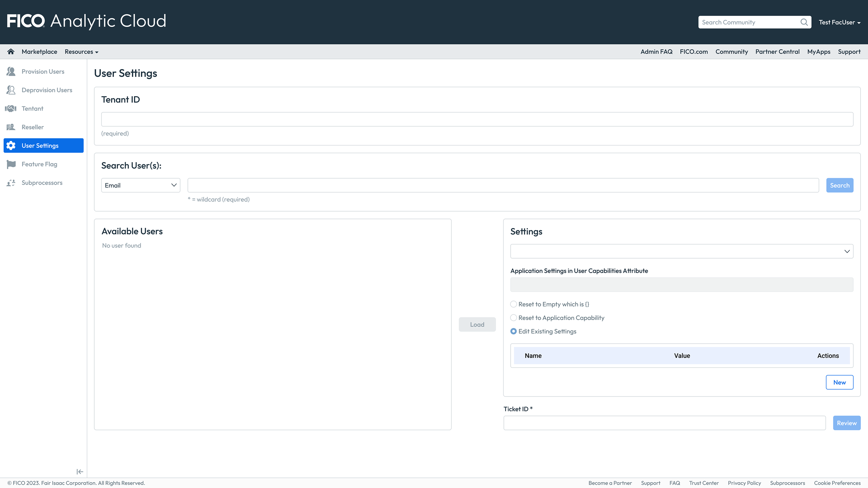Screen dimensions: 868x488
Task: Click the Provision Users sidebar icon
Action: click(11, 72)
